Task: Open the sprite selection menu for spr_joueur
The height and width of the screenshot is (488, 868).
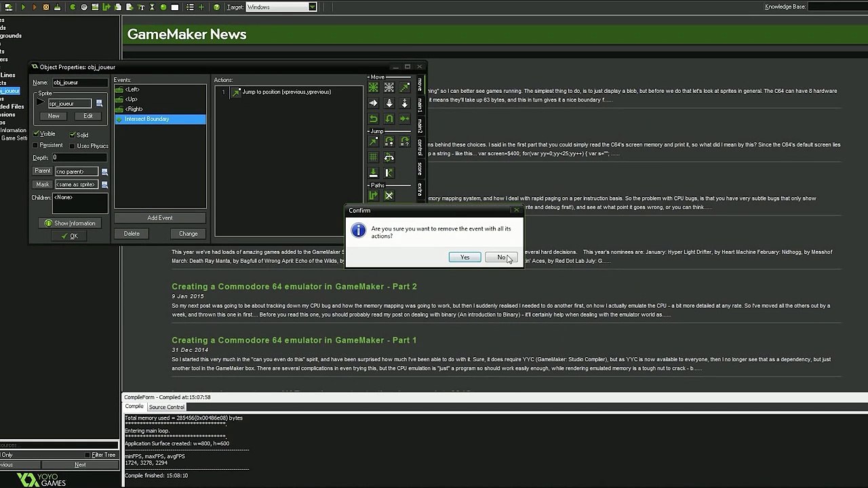Action: (99, 104)
